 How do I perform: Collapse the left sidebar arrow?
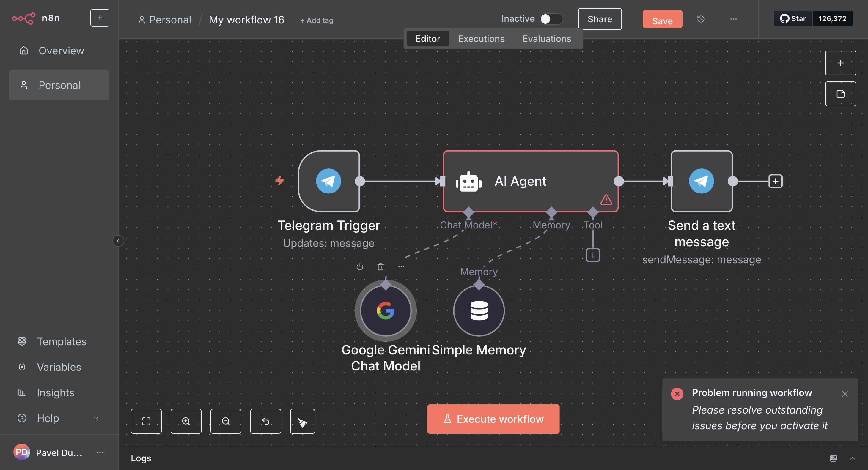(x=118, y=241)
